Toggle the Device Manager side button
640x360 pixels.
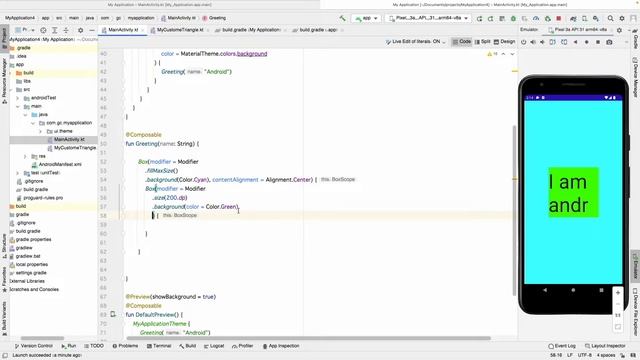tap(636, 77)
